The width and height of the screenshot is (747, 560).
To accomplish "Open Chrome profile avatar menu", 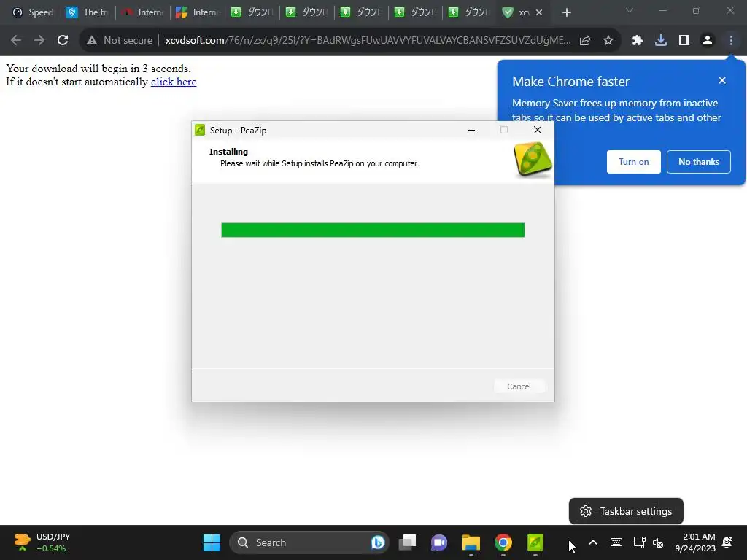I will click(708, 41).
